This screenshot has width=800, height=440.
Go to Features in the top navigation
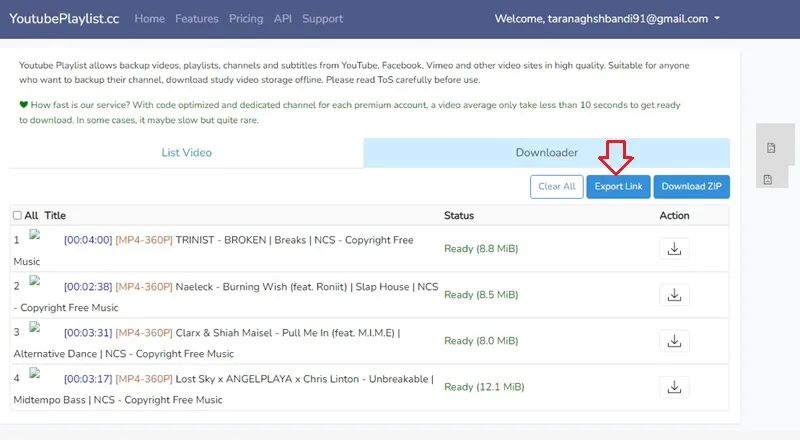coord(196,19)
